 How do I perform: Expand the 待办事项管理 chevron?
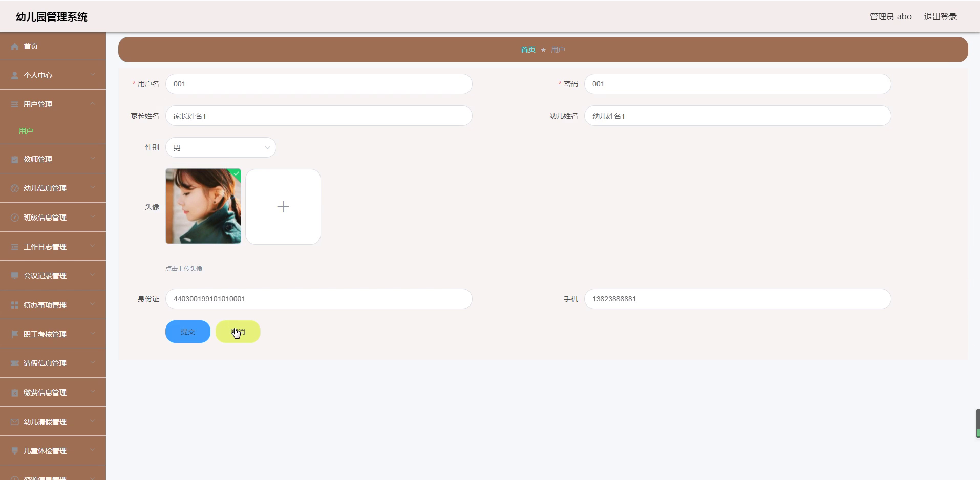coord(93,304)
